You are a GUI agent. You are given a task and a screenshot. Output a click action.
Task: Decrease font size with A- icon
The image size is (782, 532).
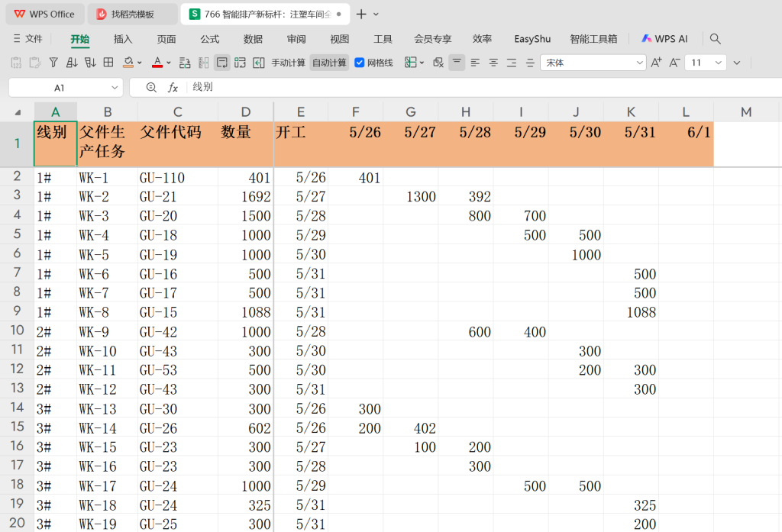click(x=674, y=63)
